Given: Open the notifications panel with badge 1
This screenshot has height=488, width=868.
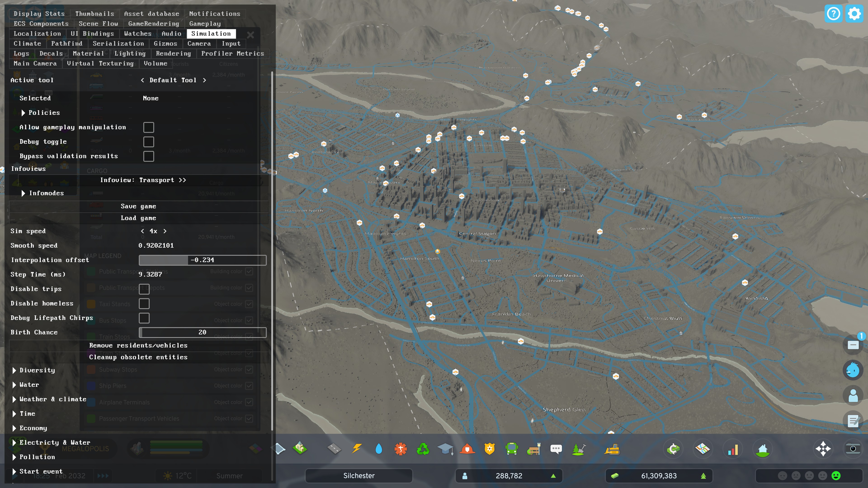Looking at the screenshot, I should [853, 345].
